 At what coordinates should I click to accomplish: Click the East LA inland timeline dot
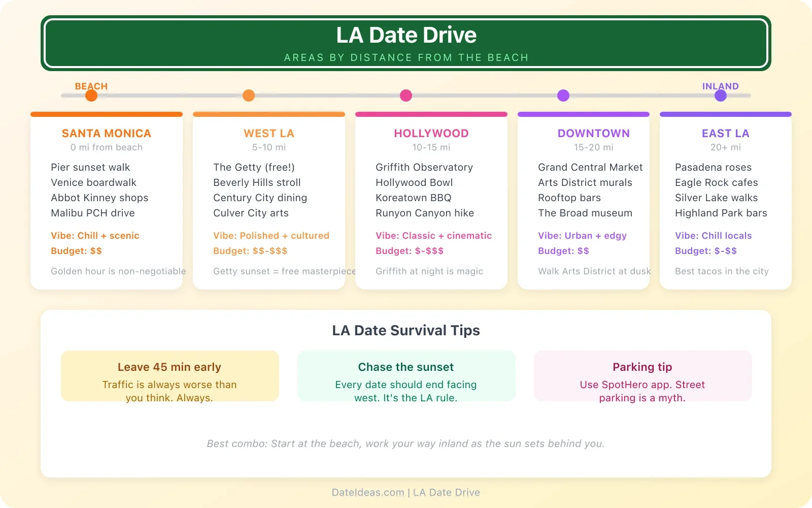click(721, 95)
